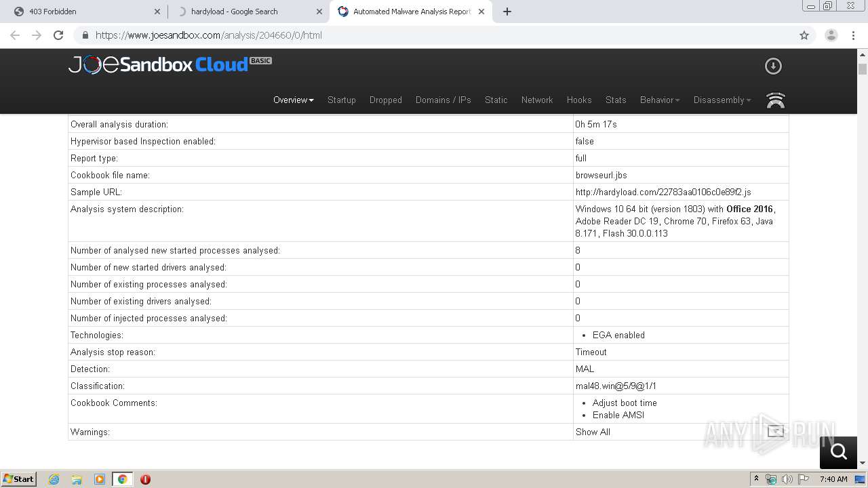Click the network tray icon

pyautogui.click(x=771, y=479)
